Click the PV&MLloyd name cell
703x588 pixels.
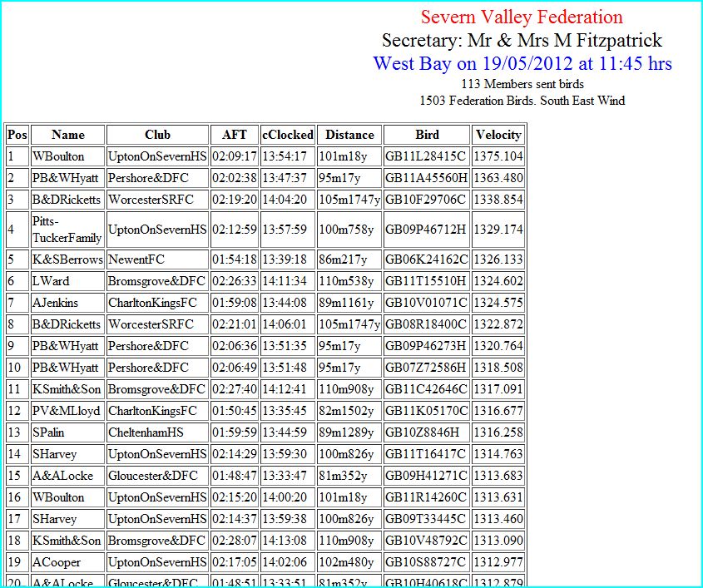(x=67, y=411)
